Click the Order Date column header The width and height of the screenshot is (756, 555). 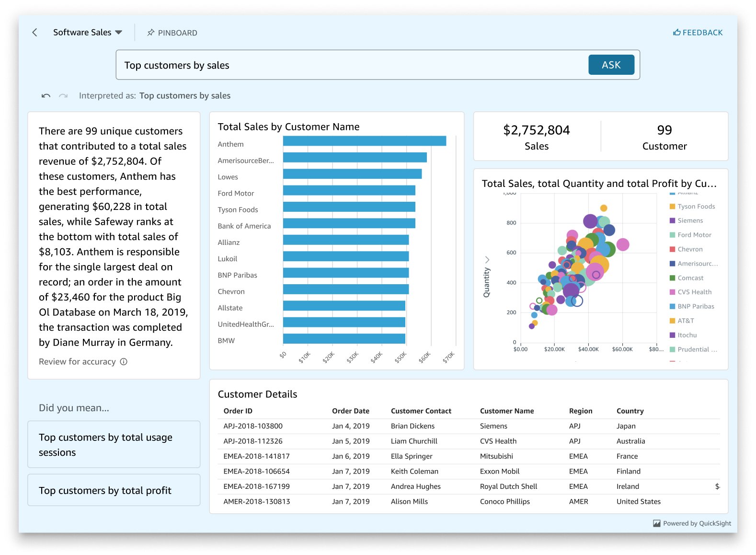click(x=351, y=411)
